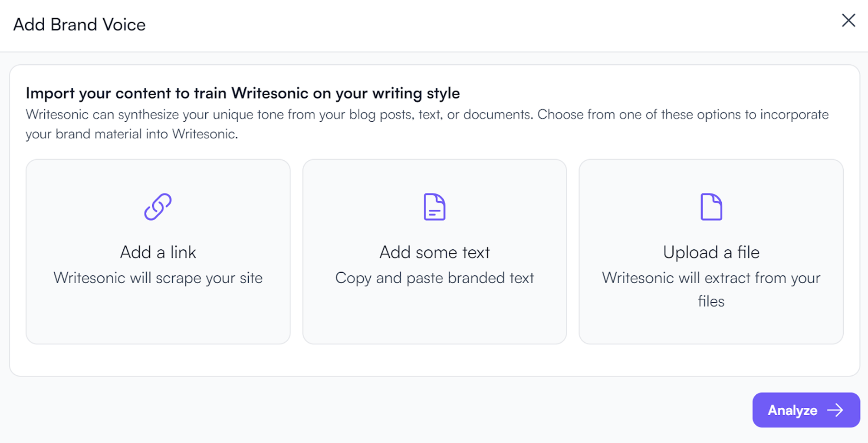Click blank area above the file upload icon
868x443 pixels.
coord(711,176)
